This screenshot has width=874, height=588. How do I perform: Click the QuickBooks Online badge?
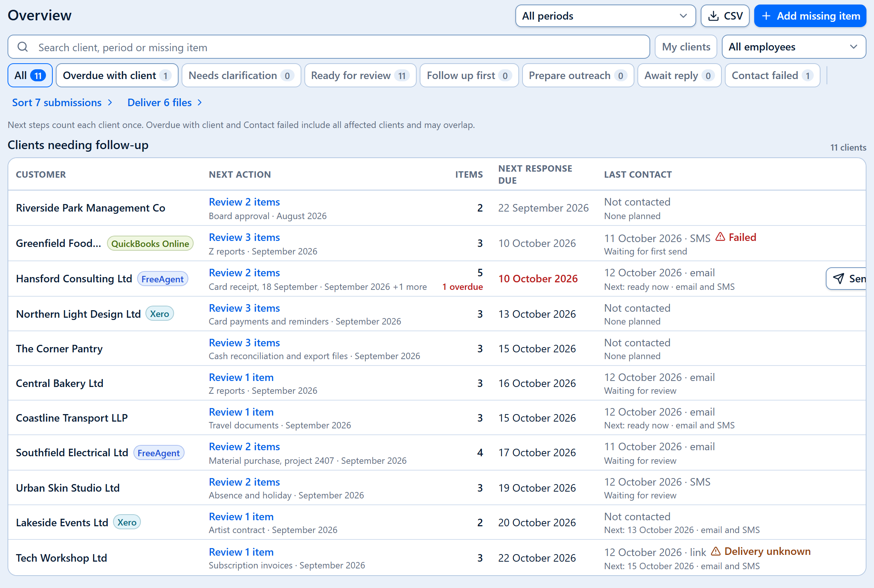click(150, 244)
